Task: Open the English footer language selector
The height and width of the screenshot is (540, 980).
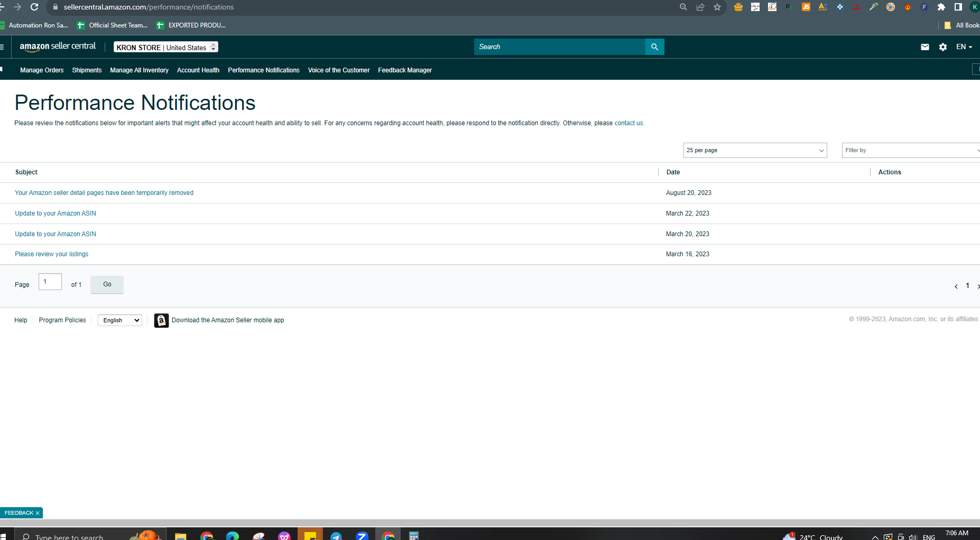Action: (x=120, y=320)
